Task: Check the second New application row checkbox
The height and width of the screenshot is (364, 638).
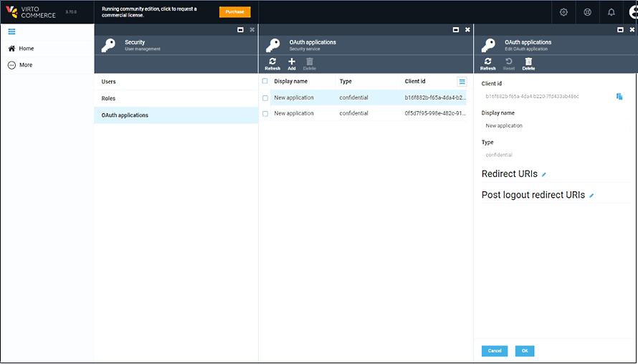Action: (265, 113)
